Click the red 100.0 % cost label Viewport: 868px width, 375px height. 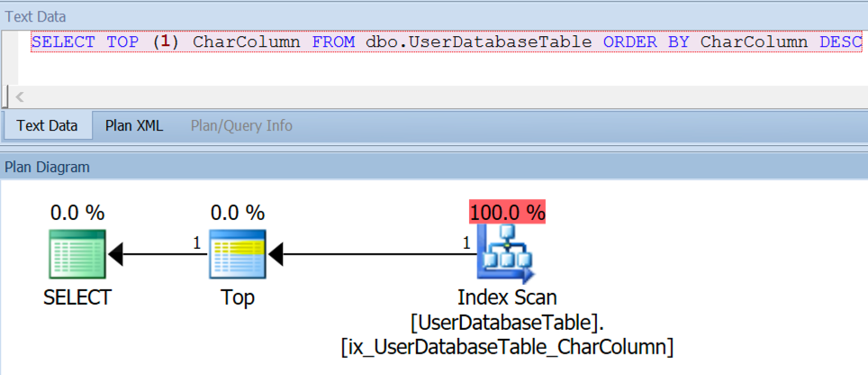click(507, 213)
